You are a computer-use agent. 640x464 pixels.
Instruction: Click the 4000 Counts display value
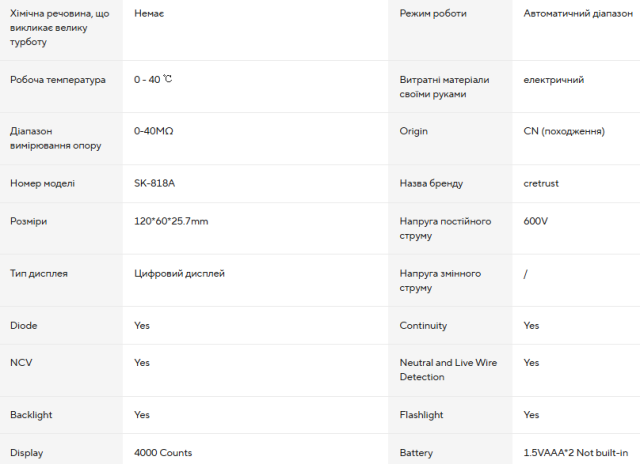(163, 453)
